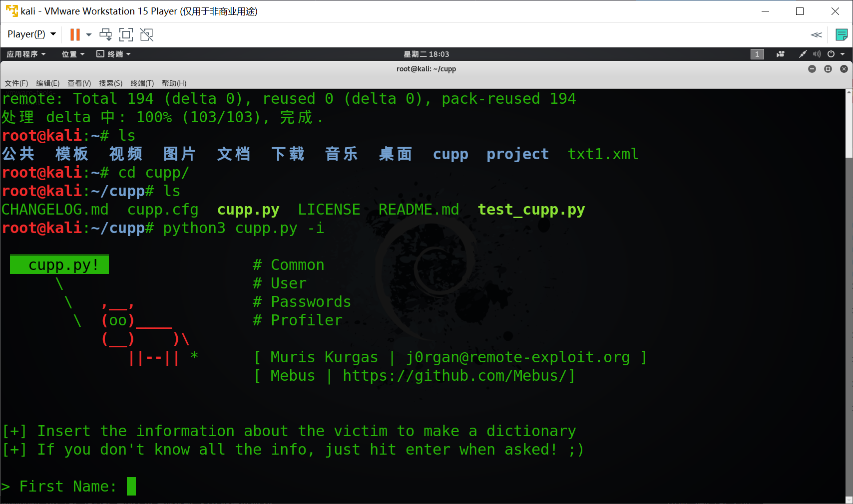Click the terminal vertical scrollbar thumb
853x504 pixels.
pos(849,127)
